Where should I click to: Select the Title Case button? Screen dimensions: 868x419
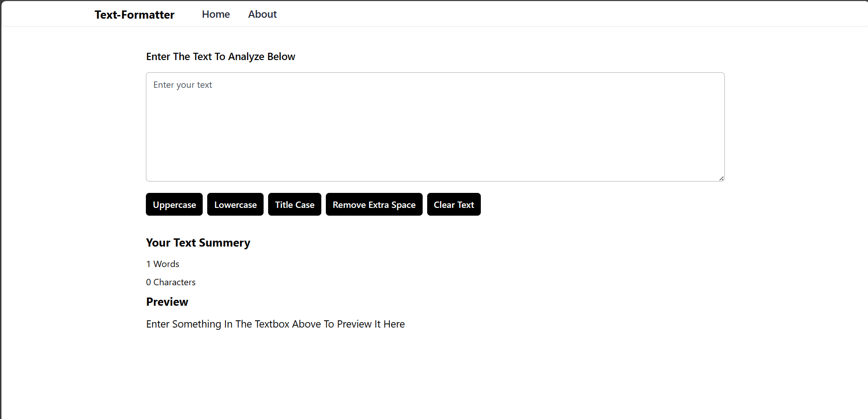click(294, 204)
